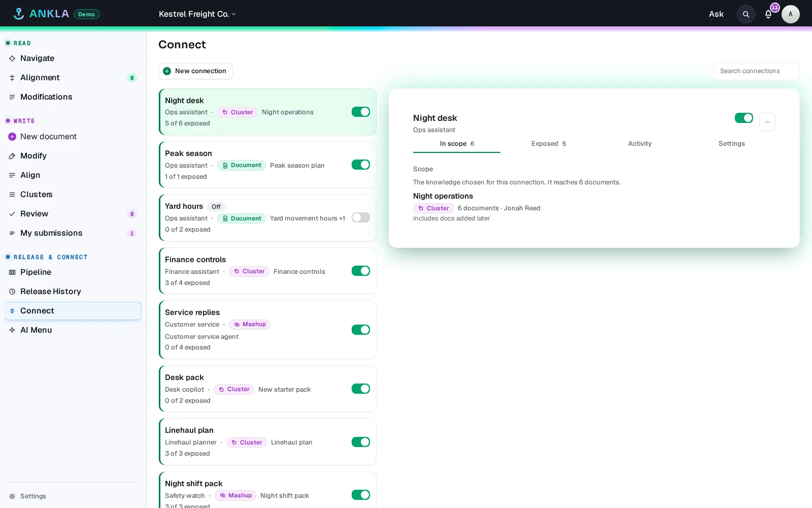The height and width of the screenshot is (508, 812).
Task: Click the Search connections field
Action: 756,71
